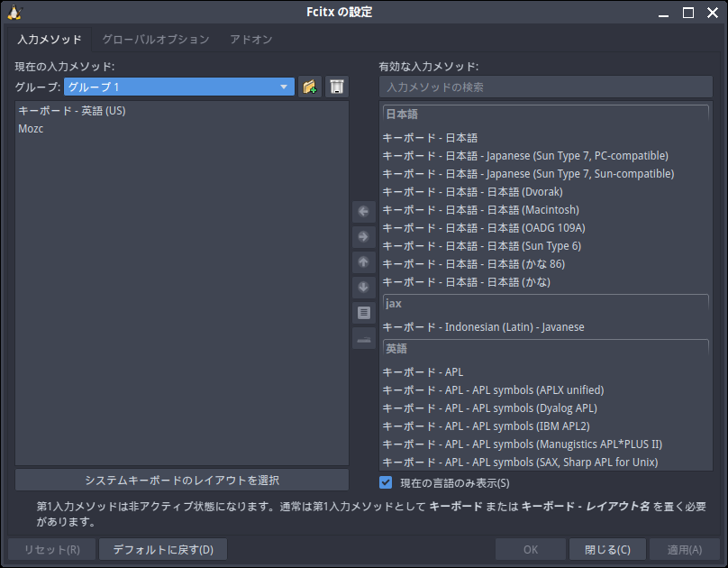
Task: Select APL symbols (APLX unified) entry
Action: [545, 390]
